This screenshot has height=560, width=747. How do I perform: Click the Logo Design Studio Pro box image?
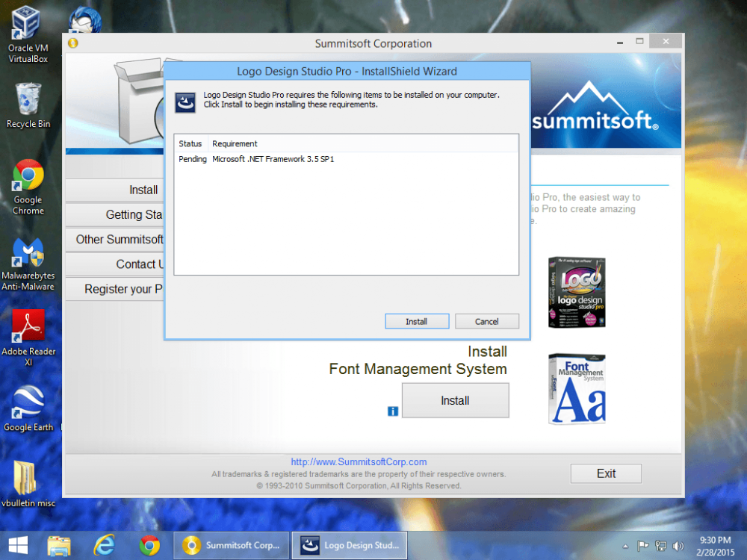[577, 292]
